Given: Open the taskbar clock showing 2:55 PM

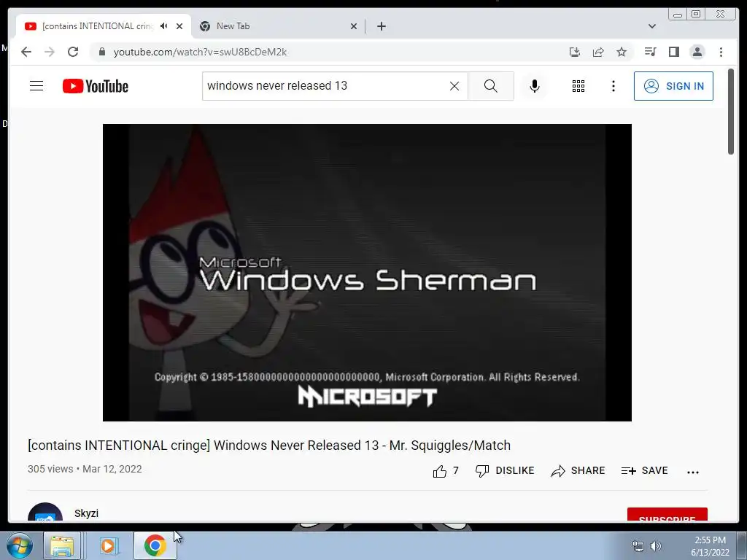Looking at the screenshot, I should pos(710,546).
